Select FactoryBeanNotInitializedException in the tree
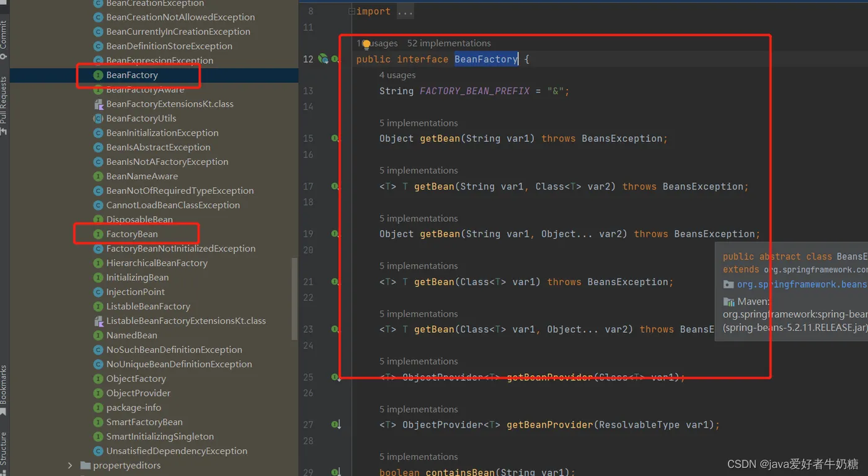The width and height of the screenshot is (868, 476). point(181,249)
